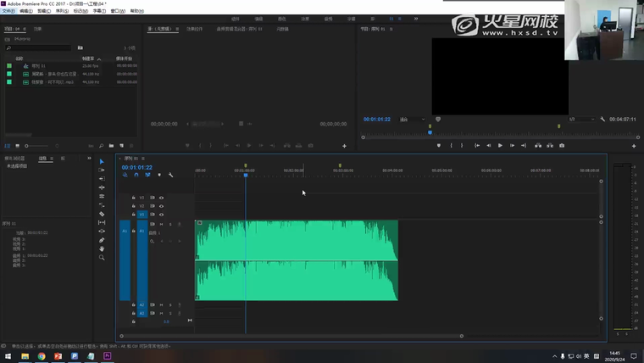Toggle Snap magnet in the timeline

click(x=136, y=176)
